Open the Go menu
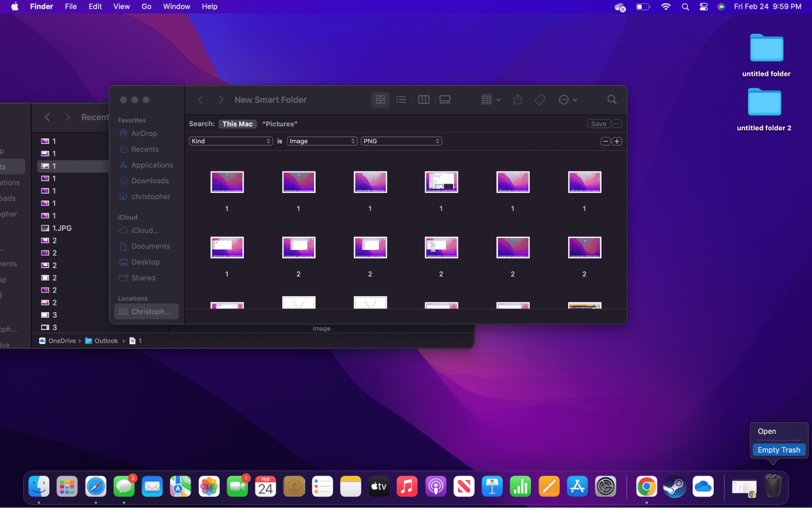 146,7
